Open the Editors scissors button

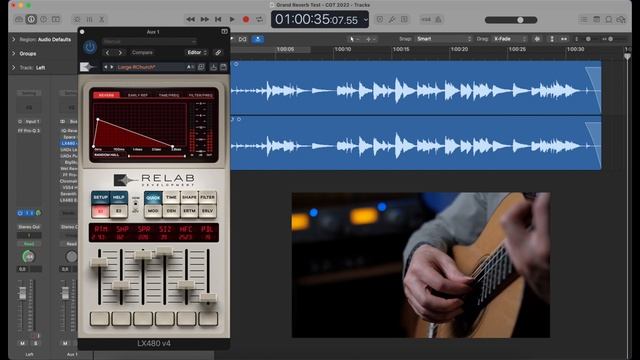click(102, 19)
